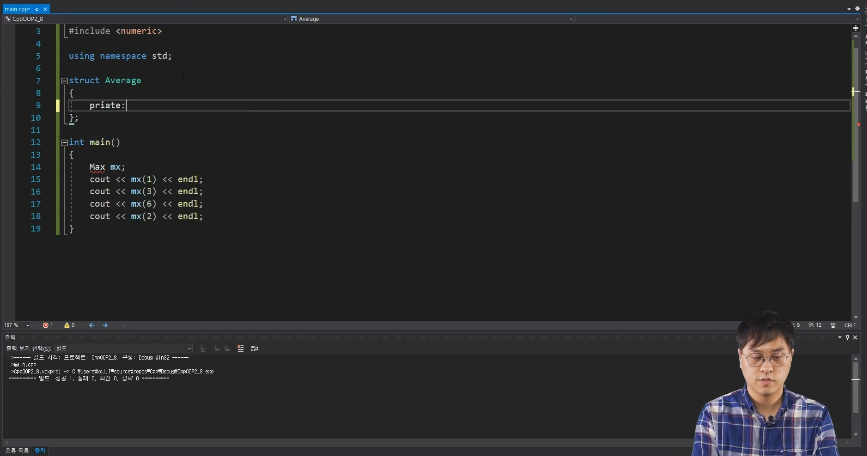Navigate forward with the right arrow
The image size is (867, 456).
coord(105,325)
